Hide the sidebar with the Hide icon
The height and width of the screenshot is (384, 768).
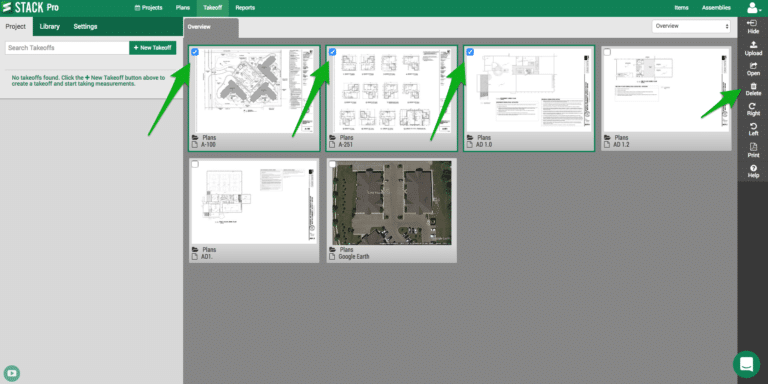[753, 26]
